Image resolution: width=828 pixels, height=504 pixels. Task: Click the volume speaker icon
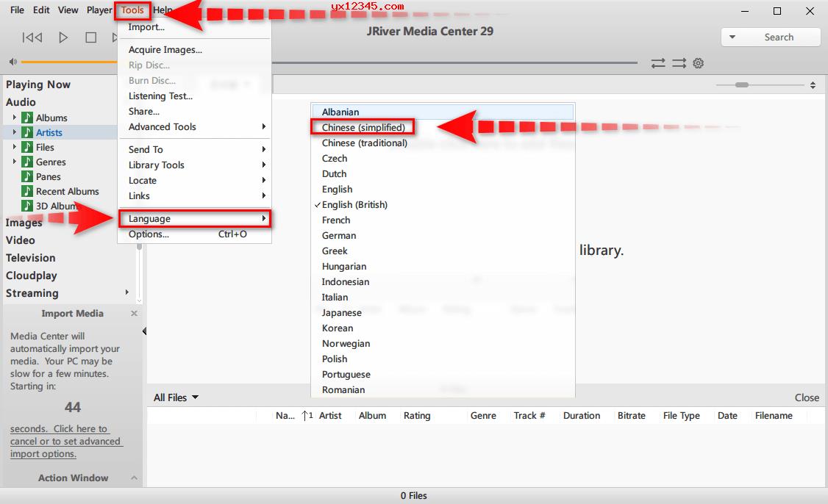pyautogui.click(x=13, y=62)
